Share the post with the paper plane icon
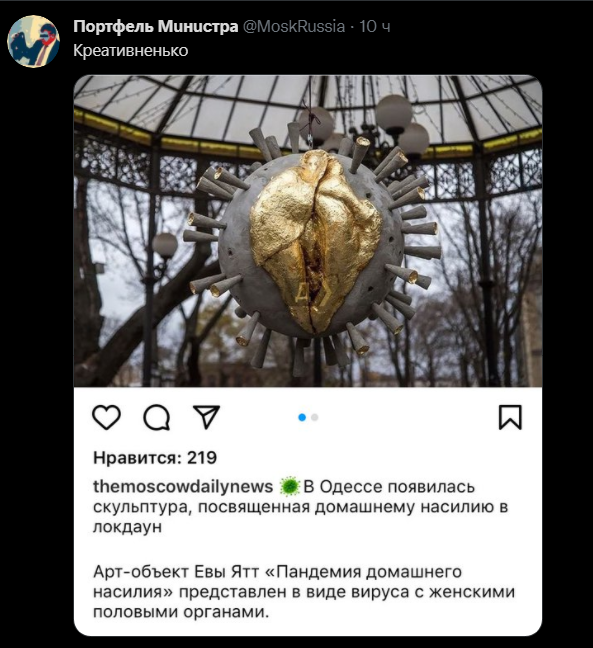 pyautogui.click(x=206, y=417)
